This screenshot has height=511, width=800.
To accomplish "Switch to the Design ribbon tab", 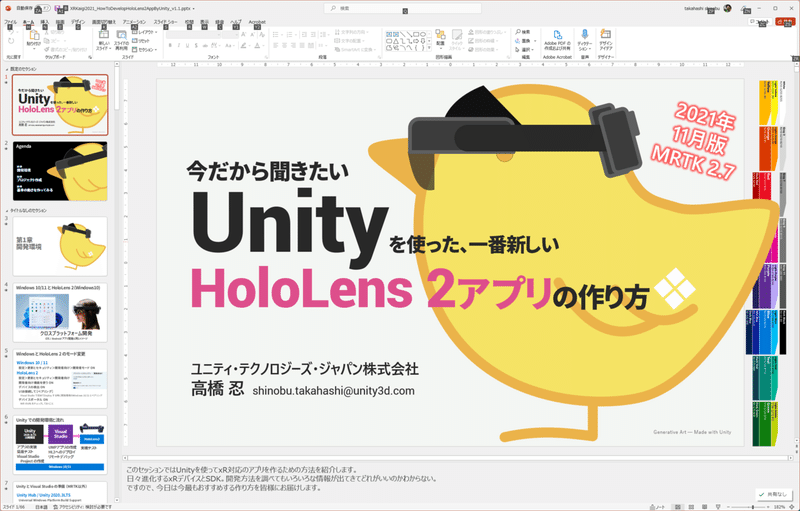I will 78,22.
